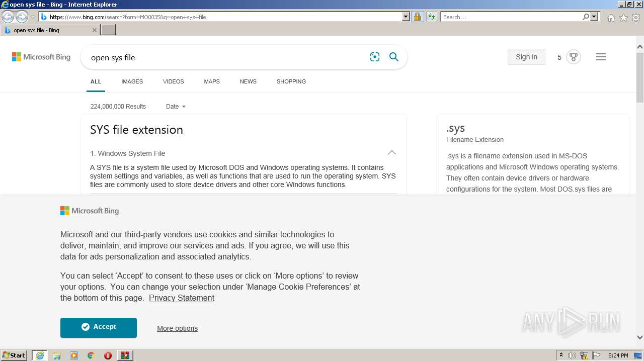Click the page vertical scrollbar thumb

[640, 76]
